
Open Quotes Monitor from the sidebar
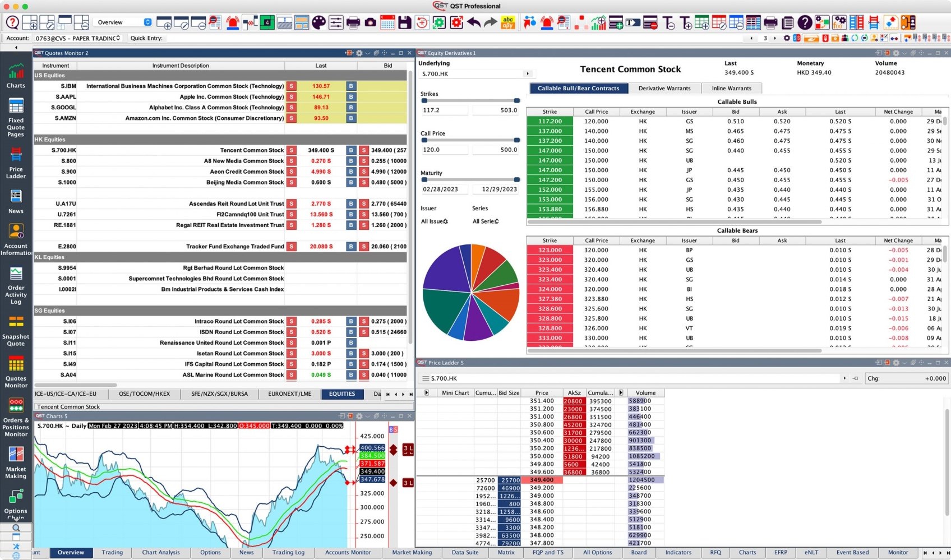point(16,373)
